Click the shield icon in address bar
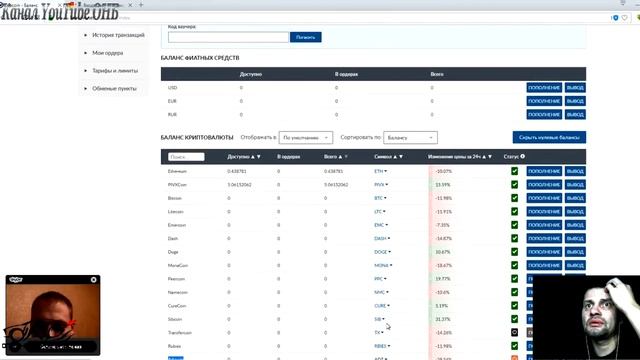 point(616,18)
